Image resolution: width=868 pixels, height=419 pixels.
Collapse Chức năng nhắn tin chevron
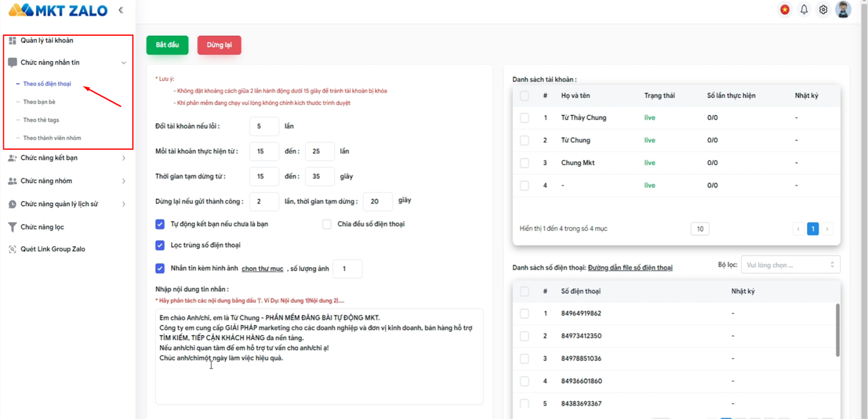click(x=124, y=63)
